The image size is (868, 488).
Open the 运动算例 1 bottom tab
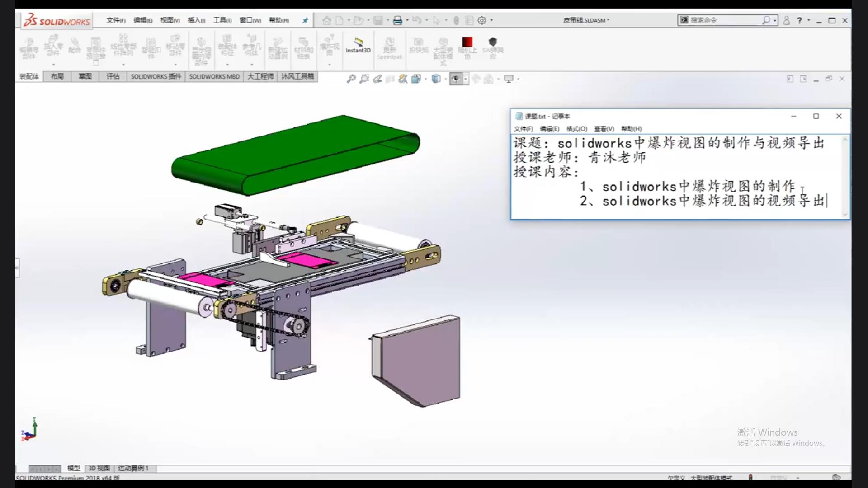point(133,468)
